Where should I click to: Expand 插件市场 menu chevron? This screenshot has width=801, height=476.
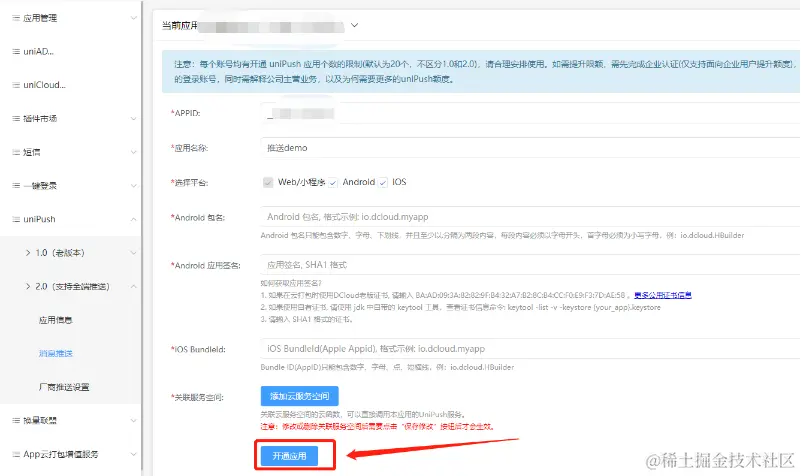point(133,118)
